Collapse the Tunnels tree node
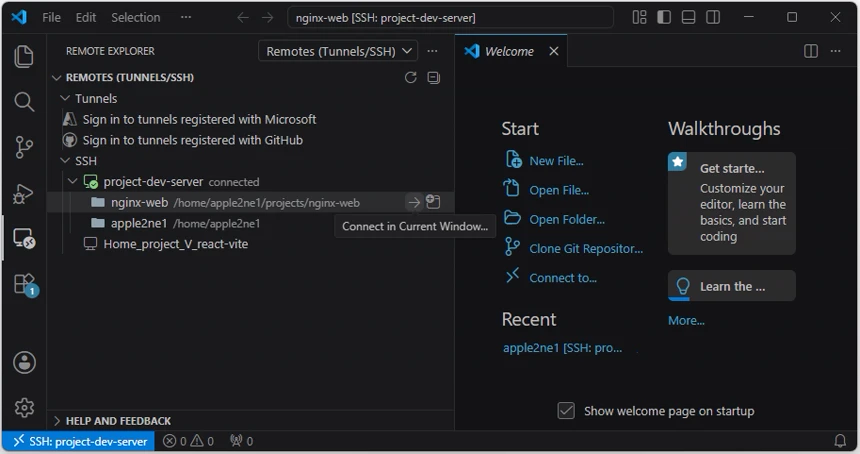Viewport: 860px width, 454px height. [65, 98]
